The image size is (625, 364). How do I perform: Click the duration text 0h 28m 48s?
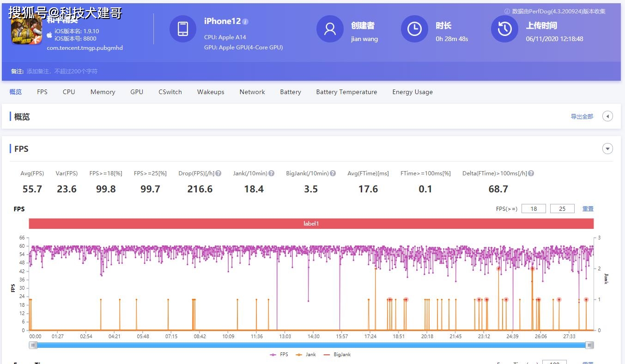[452, 39]
